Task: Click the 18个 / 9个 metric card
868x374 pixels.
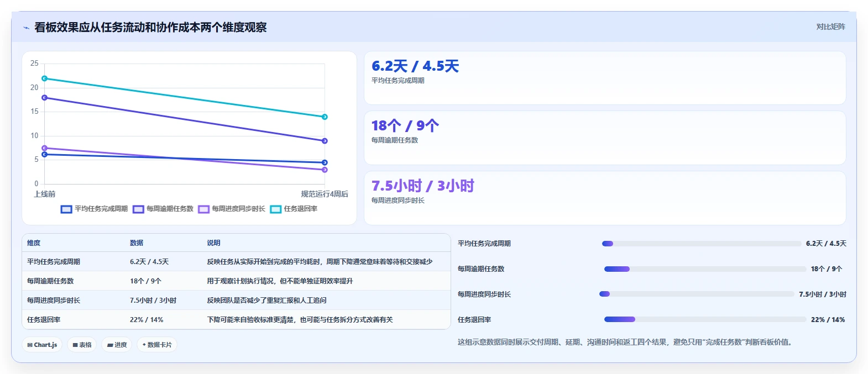Action: click(605, 138)
